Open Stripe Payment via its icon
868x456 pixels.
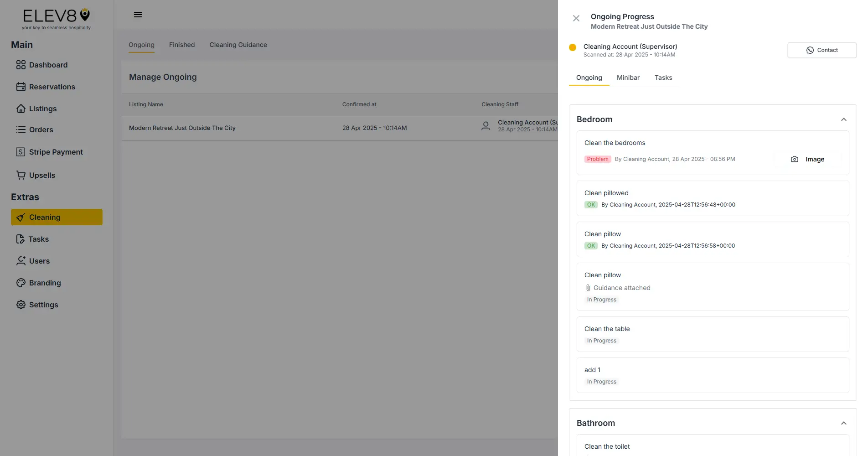pyautogui.click(x=21, y=151)
